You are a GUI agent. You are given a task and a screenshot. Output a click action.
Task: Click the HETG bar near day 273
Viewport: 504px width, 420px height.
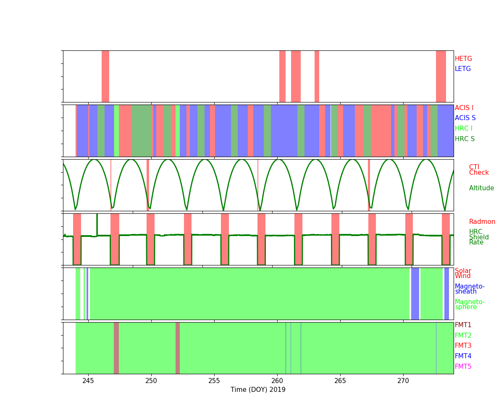pyautogui.click(x=441, y=76)
